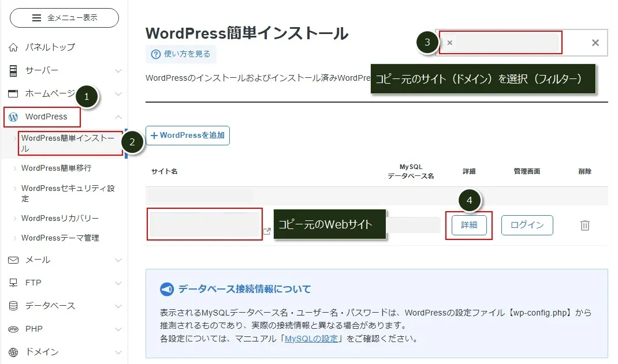Click the ログイン button

[x=527, y=225]
